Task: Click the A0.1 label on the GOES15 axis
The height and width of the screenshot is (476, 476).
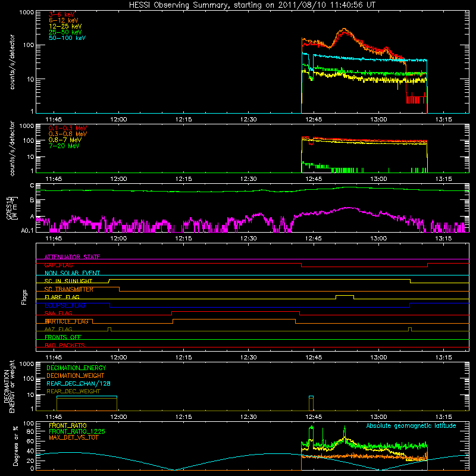Action: tap(27, 231)
